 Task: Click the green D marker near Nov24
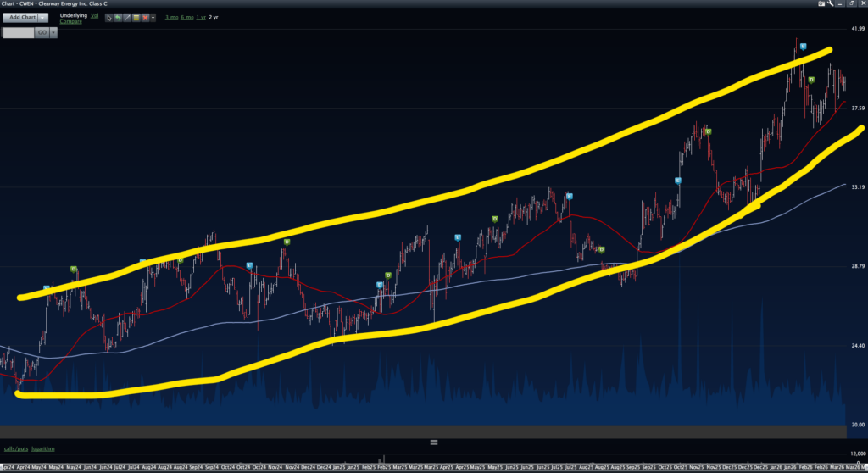287,242
